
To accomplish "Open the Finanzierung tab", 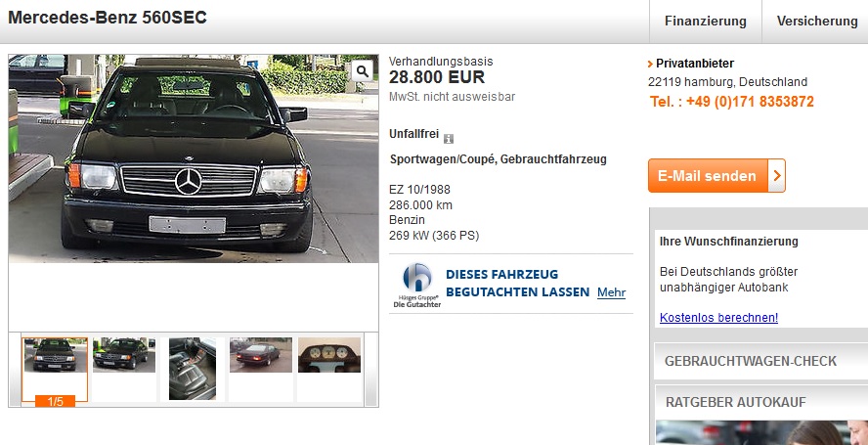I will 706,22.
